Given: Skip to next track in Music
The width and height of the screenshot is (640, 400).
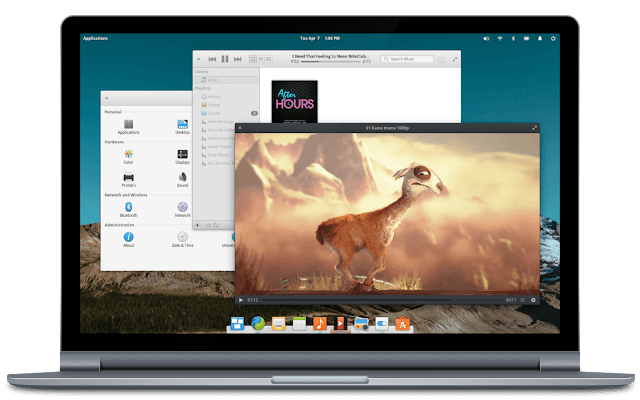Looking at the screenshot, I should pyautogui.click(x=237, y=59).
